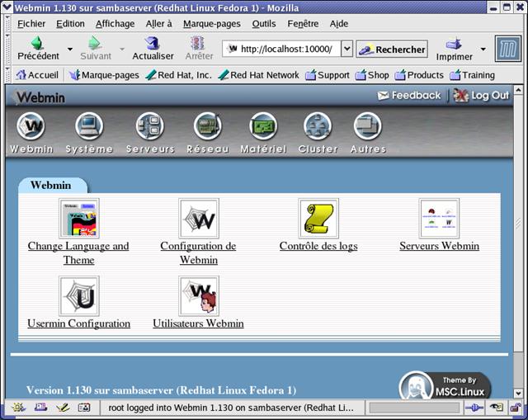Open the Accueil home bookmark
The height and width of the screenshot is (420, 528).
point(37,75)
